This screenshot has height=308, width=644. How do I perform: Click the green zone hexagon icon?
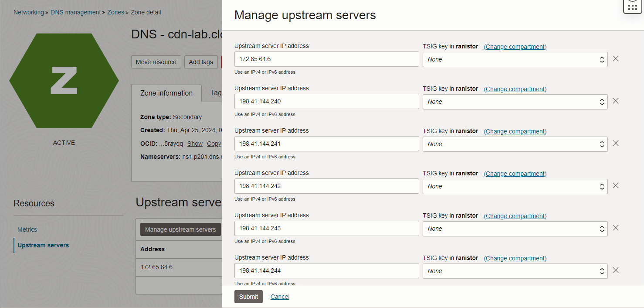click(x=64, y=81)
